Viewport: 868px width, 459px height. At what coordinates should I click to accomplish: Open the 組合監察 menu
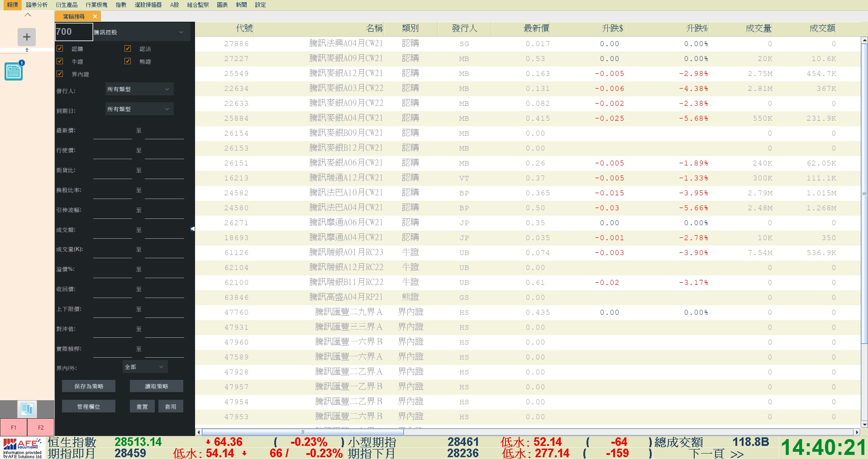pos(198,5)
